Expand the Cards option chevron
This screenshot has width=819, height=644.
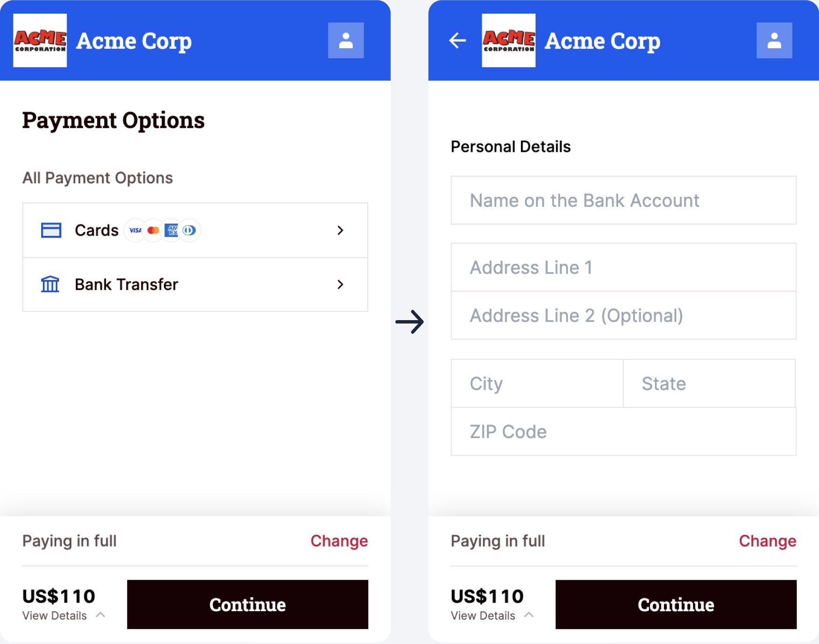point(340,230)
